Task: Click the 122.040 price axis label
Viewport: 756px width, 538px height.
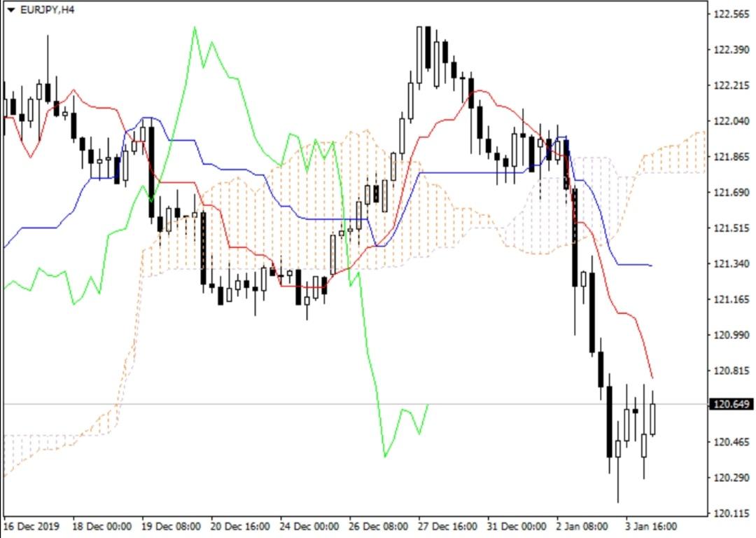Action: point(731,121)
